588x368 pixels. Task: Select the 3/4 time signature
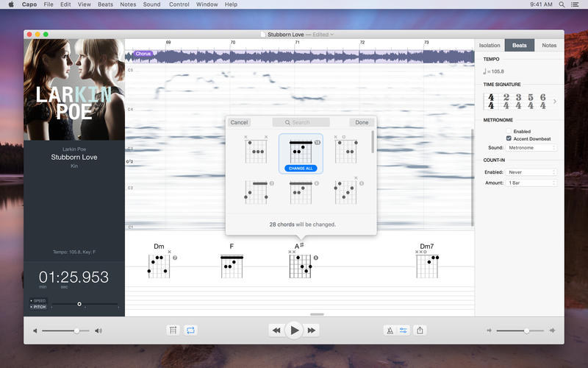pos(518,102)
